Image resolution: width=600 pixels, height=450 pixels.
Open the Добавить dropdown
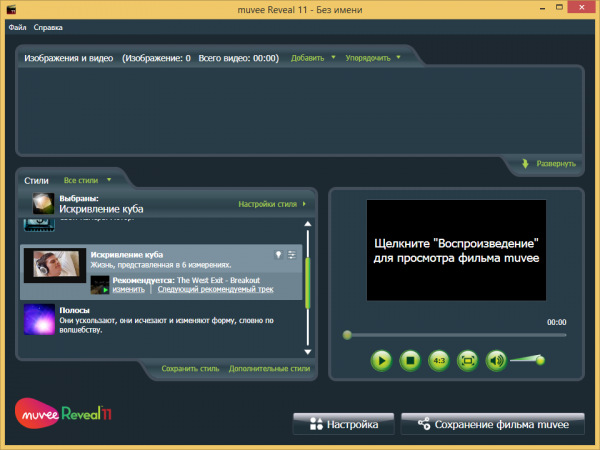click(313, 58)
